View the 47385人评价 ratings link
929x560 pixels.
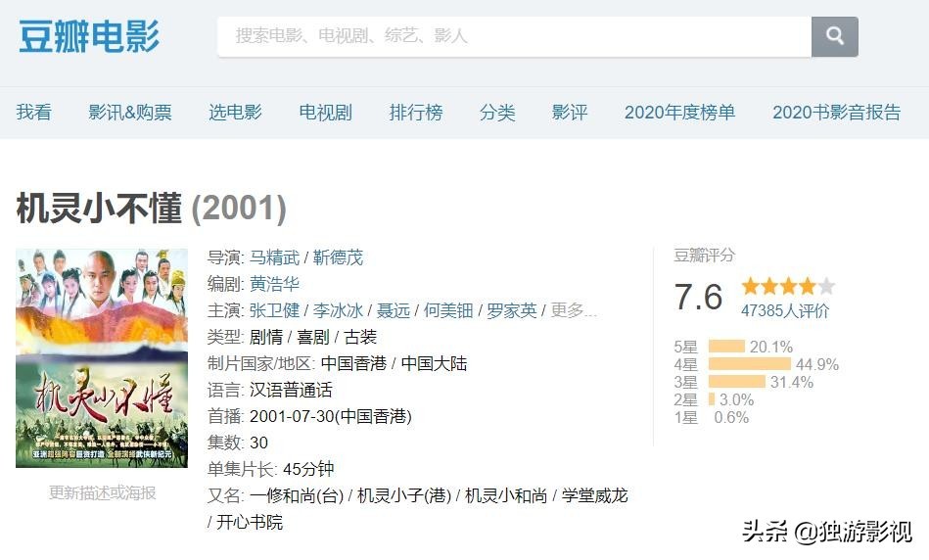click(785, 311)
